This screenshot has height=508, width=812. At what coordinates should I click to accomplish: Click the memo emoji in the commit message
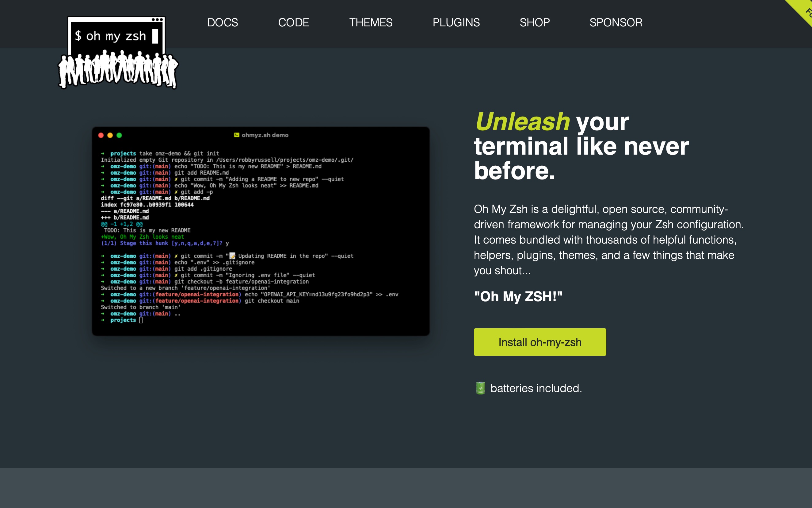(232, 256)
